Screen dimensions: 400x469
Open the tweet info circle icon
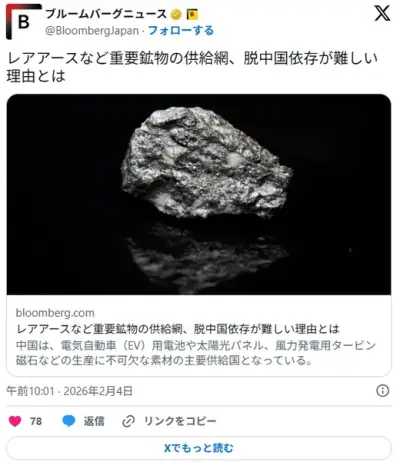382,390
